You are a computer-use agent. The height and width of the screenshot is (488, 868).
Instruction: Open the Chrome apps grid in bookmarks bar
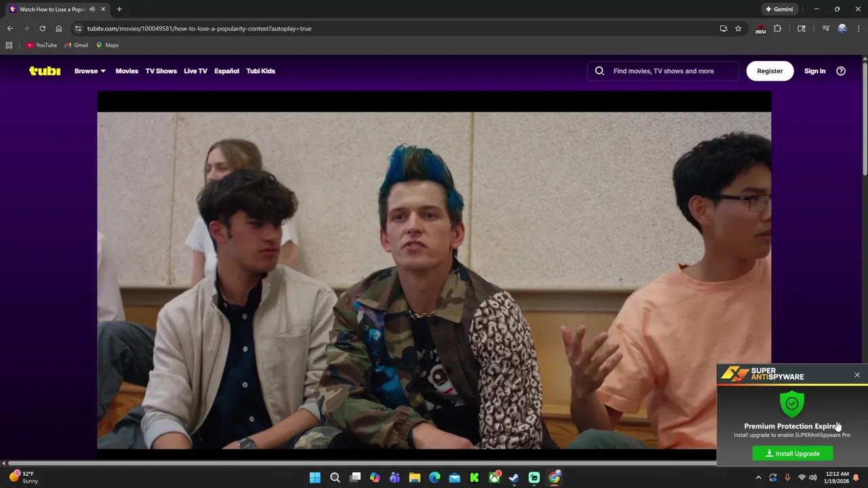click(9, 45)
